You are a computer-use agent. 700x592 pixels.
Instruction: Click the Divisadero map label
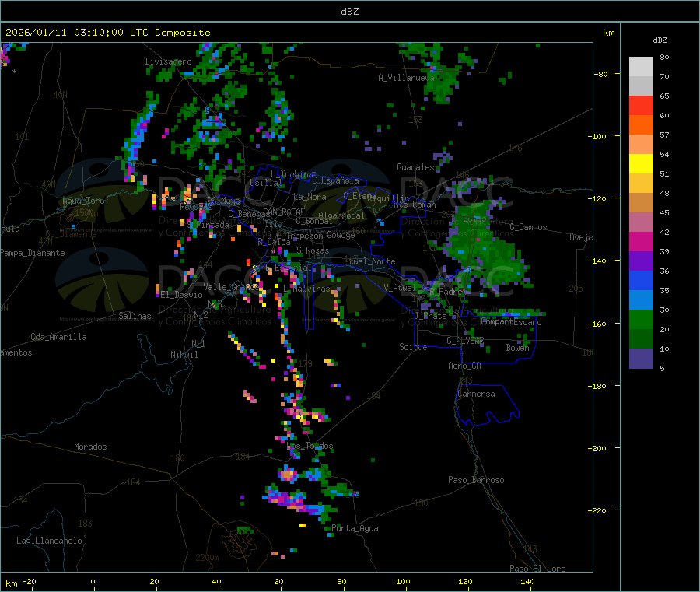(x=168, y=61)
